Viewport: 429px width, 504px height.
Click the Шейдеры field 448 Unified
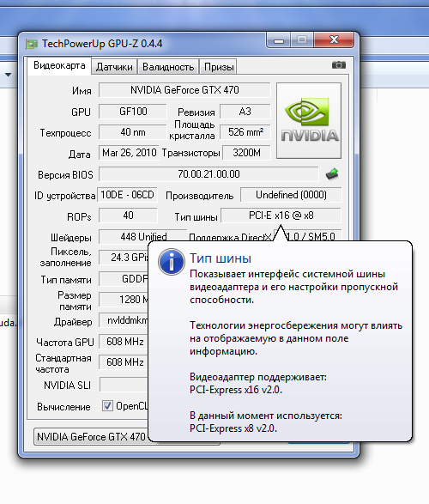[x=143, y=237]
